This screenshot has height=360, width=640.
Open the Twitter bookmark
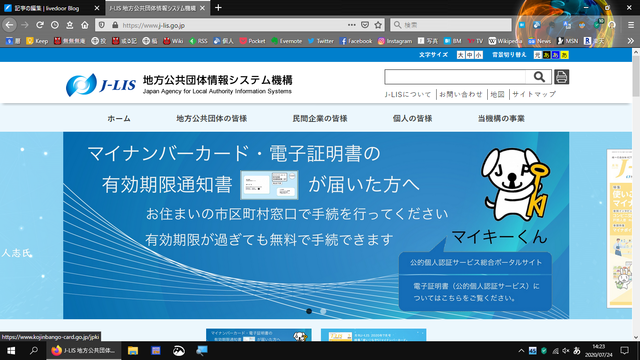tap(321, 41)
